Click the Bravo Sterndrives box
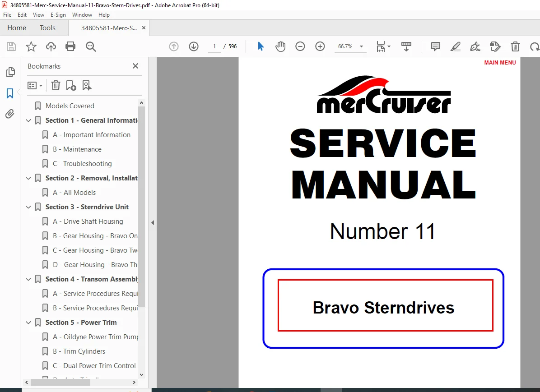This screenshot has height=392, width=540. 386,305
